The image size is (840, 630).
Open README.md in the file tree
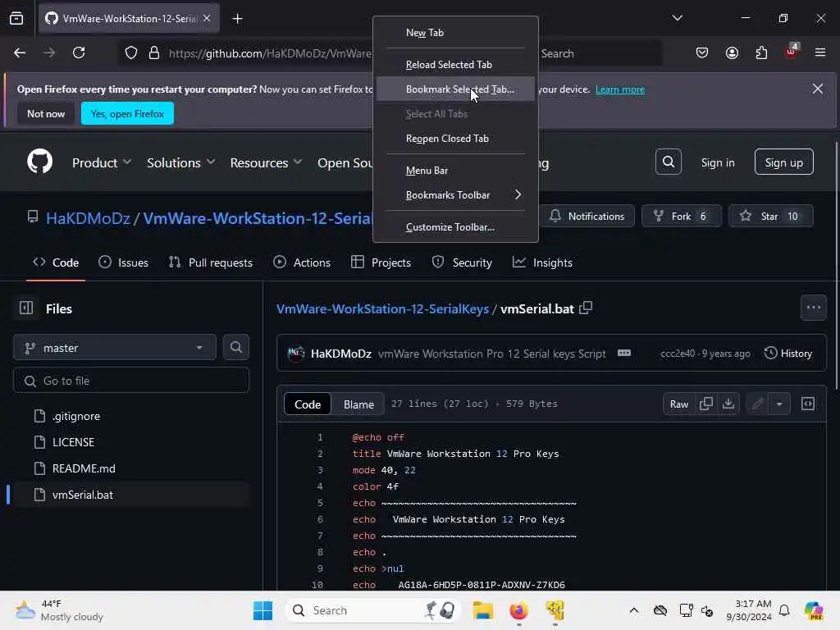[84, 468]
